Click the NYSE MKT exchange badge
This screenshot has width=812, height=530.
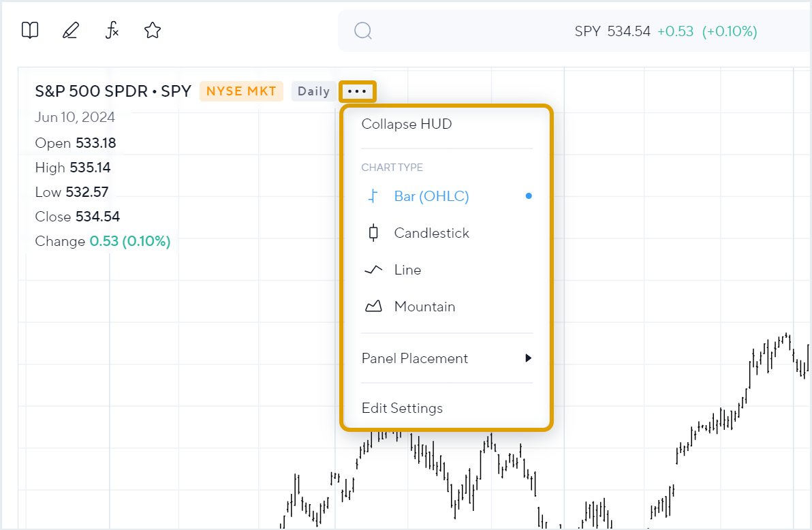pyautogui.click(x=241, y=91)
